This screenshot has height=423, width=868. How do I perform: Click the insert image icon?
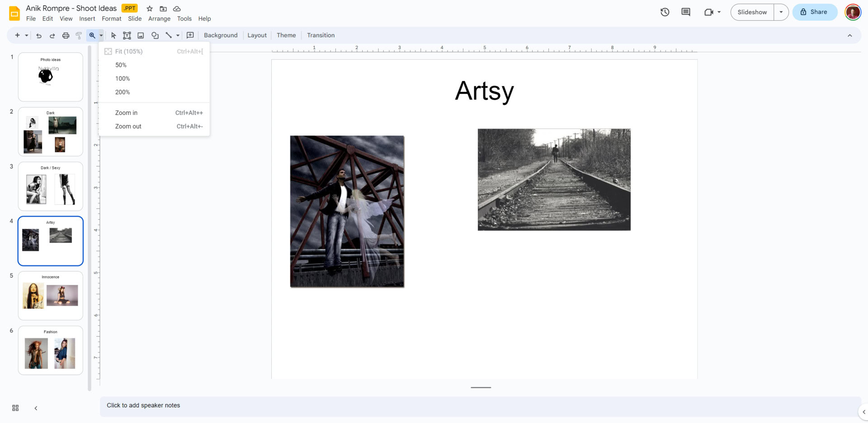tap(141, 35)
